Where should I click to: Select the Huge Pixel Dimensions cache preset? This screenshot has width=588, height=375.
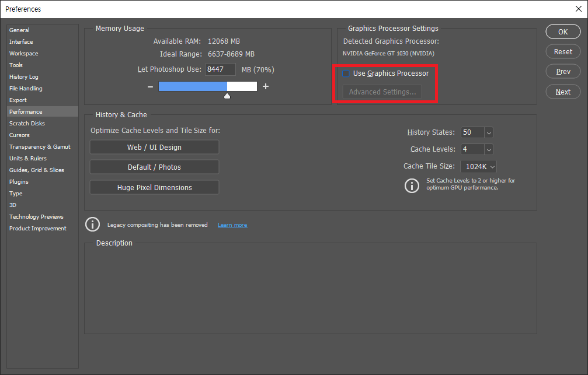point(154,187)
